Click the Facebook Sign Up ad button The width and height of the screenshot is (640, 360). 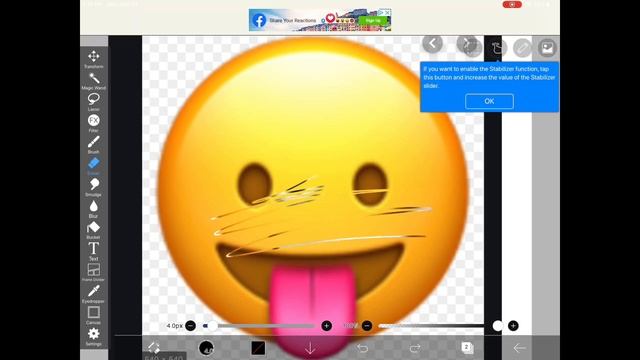pyautogui.click(x=373, y=20)
